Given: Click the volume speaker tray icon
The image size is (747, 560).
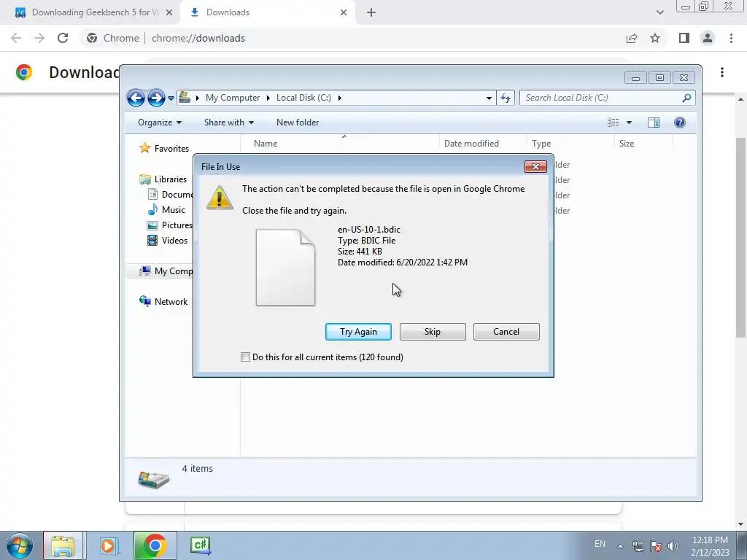Looking at the screenshot, I should 673,546.
